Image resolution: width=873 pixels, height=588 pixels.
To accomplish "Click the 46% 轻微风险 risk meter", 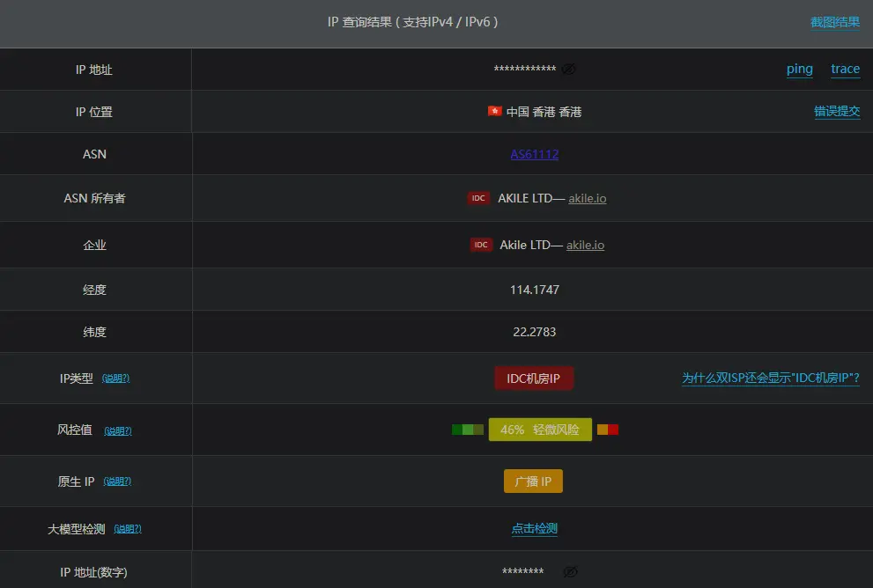I will [539, 430].
